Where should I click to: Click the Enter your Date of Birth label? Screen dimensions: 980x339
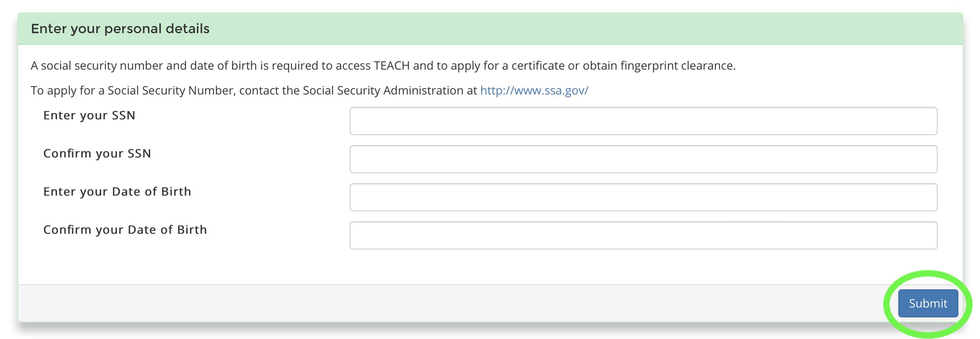[117, 191]
